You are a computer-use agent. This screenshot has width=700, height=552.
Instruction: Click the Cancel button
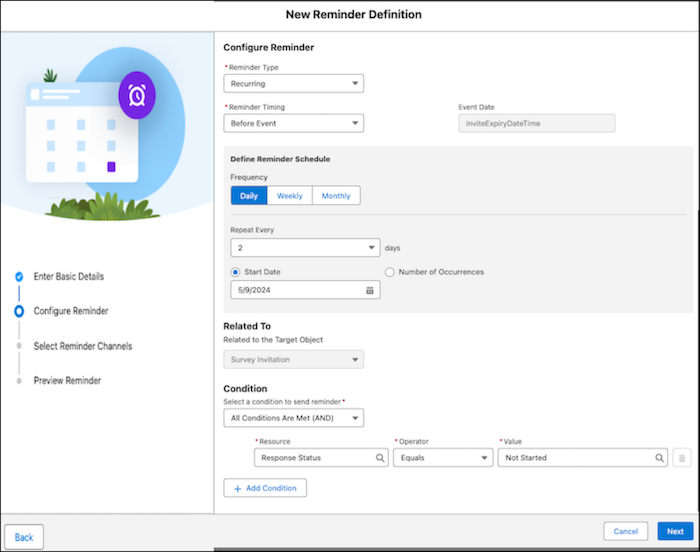click(x=626, y=532)
